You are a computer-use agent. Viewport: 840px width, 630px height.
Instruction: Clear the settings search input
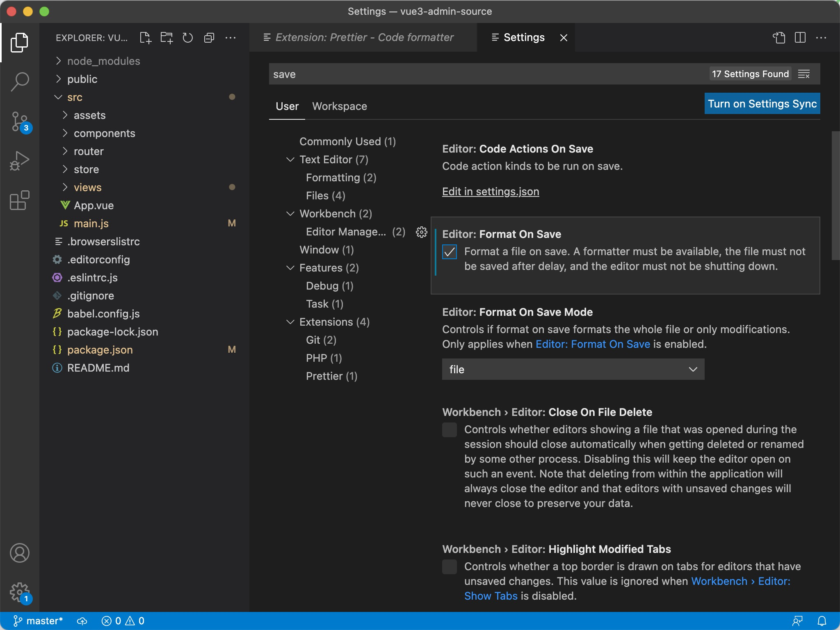click(804, 74)
